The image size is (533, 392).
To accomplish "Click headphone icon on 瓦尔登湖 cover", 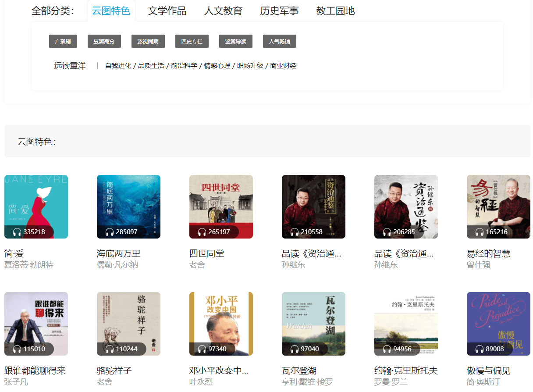I will [x=295, y=349].
